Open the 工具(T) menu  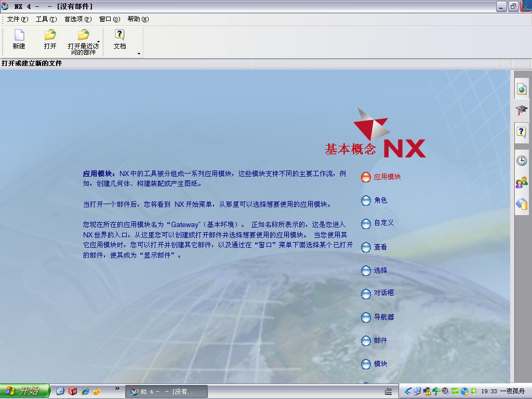point(46,19)
